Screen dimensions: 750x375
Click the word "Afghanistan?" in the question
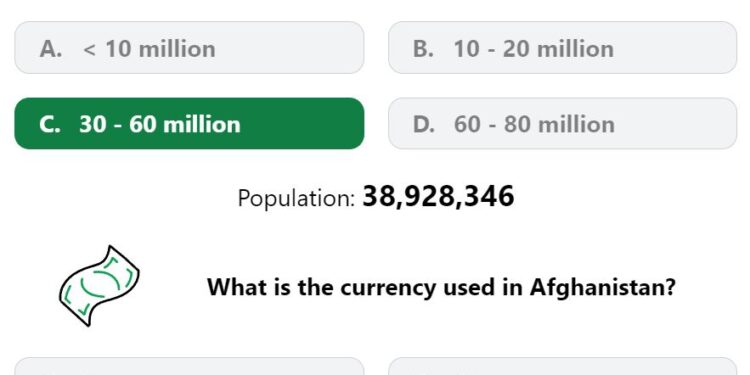[603, 287]
